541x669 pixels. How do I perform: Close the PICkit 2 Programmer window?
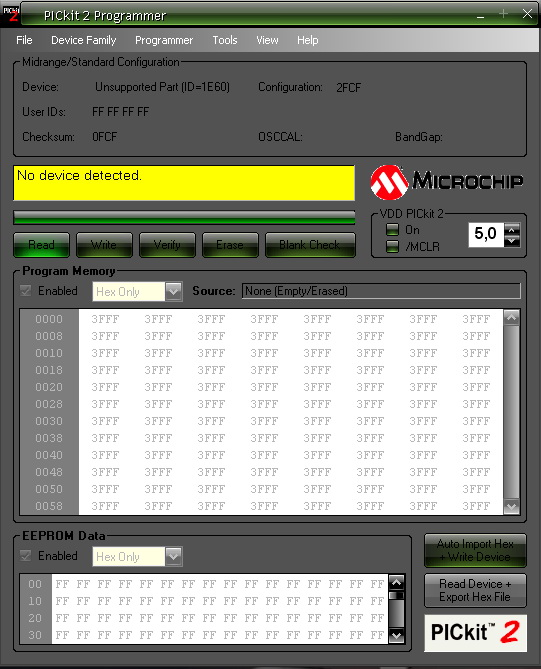[527, 14]
